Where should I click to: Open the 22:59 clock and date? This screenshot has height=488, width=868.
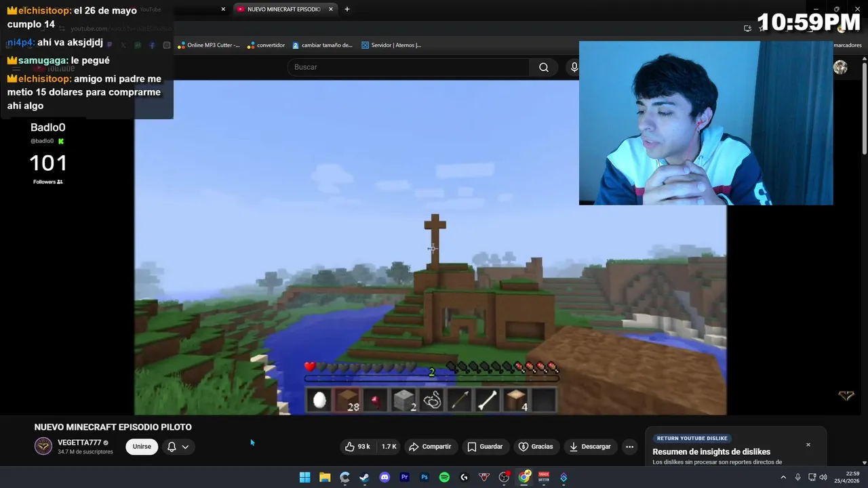pyautogui.click(x=847, y=477)
